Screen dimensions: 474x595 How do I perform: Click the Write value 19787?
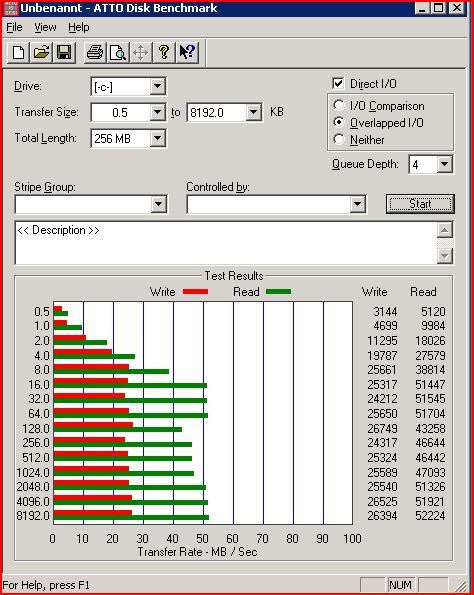[x=382, y=356]
